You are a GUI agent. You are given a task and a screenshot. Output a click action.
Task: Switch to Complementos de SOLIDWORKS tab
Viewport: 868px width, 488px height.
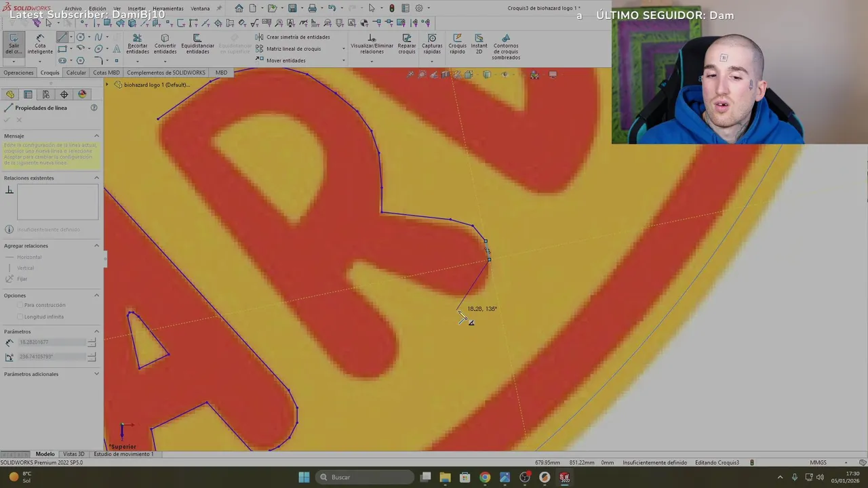(166, 73)
